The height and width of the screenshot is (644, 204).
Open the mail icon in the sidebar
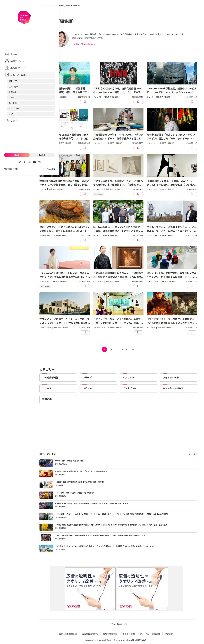tap(39, 162)
